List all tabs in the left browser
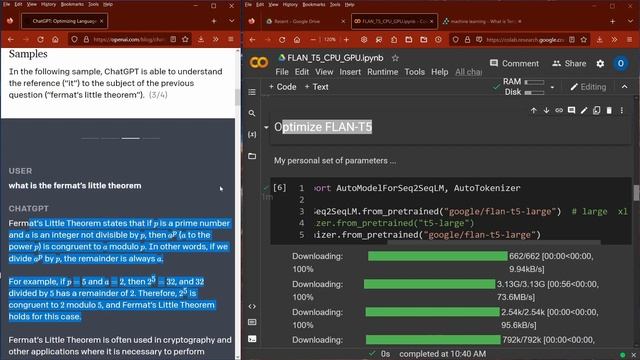640x360 pixels. pos(231,21)
